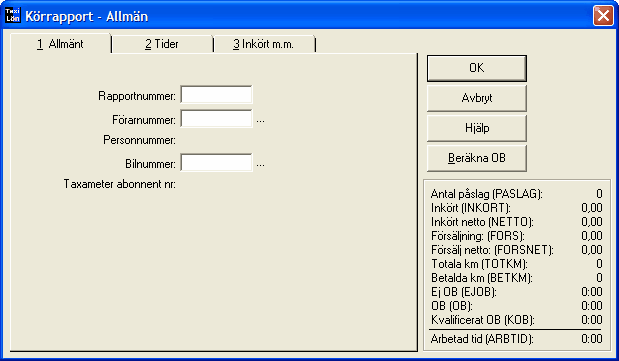
Task: Select the Försälj netto: (FORSNET) row
Action: 517,250
